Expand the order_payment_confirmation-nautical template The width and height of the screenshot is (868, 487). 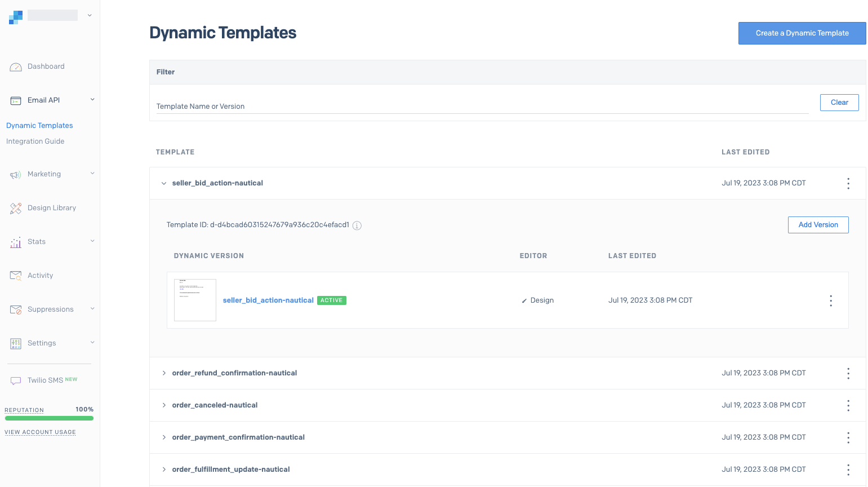[164, 437]
